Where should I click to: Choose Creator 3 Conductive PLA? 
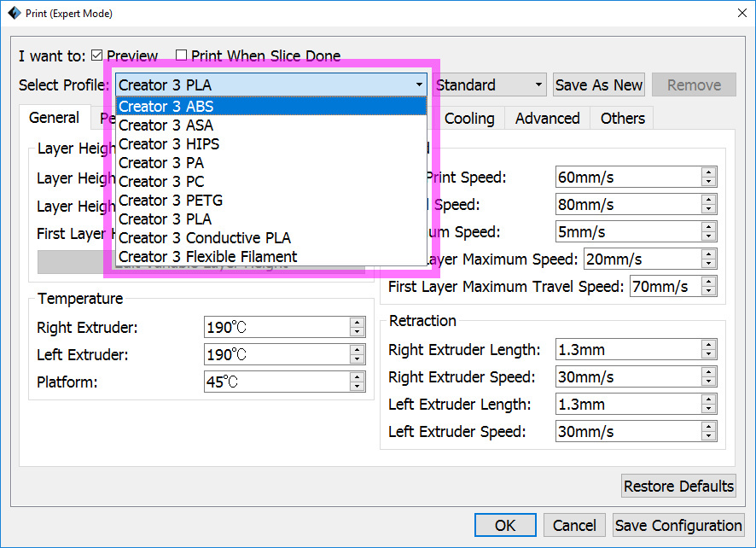coord(271,238)
